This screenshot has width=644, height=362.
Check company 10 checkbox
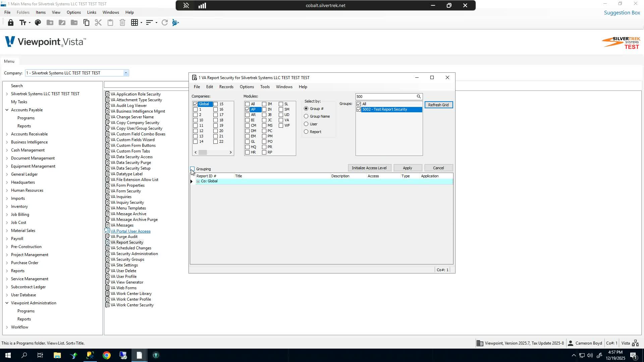(x=195, y=120)
